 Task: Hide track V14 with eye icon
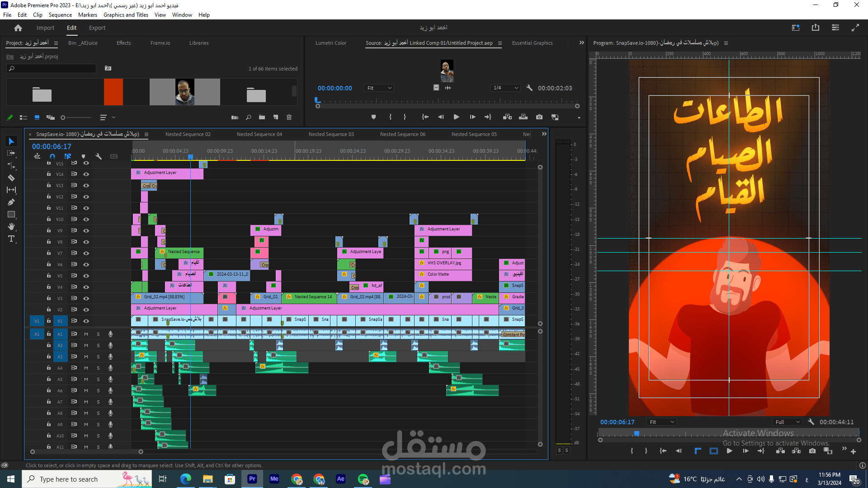coord(86,174)
